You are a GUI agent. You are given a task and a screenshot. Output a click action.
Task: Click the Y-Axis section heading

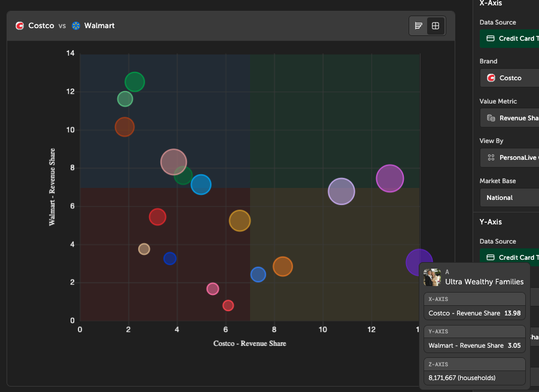(491, 222)
